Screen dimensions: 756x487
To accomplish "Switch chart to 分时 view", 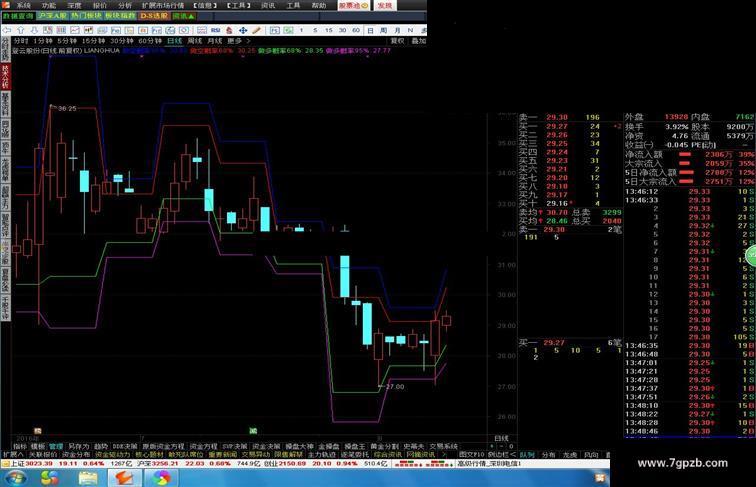I will [21, 41].
